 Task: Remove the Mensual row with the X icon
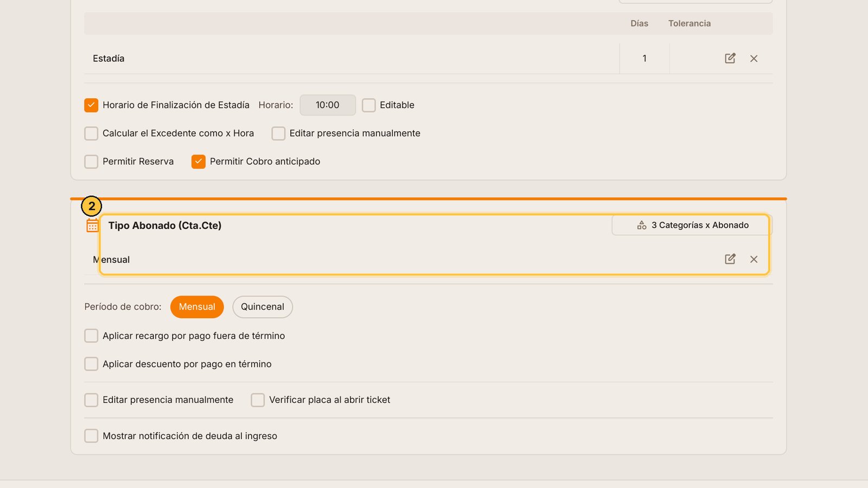pyautogui.click(x=754, y=259)
